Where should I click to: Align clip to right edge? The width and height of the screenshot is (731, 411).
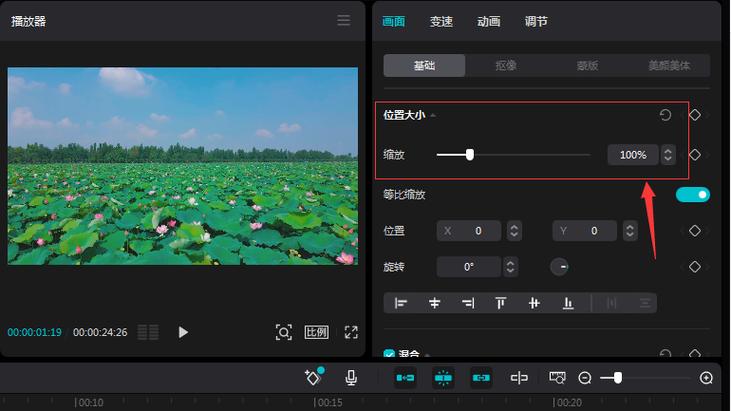[x=468, y=303]
